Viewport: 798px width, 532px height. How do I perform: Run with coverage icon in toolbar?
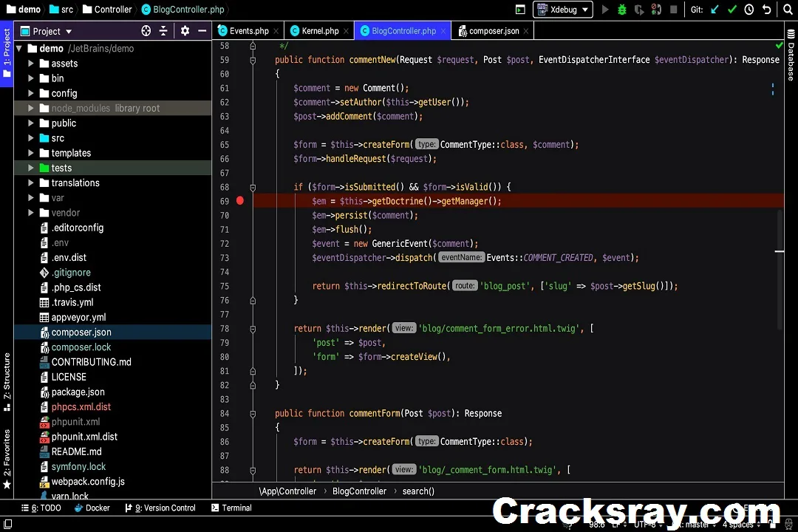click(x=638, y=9)
